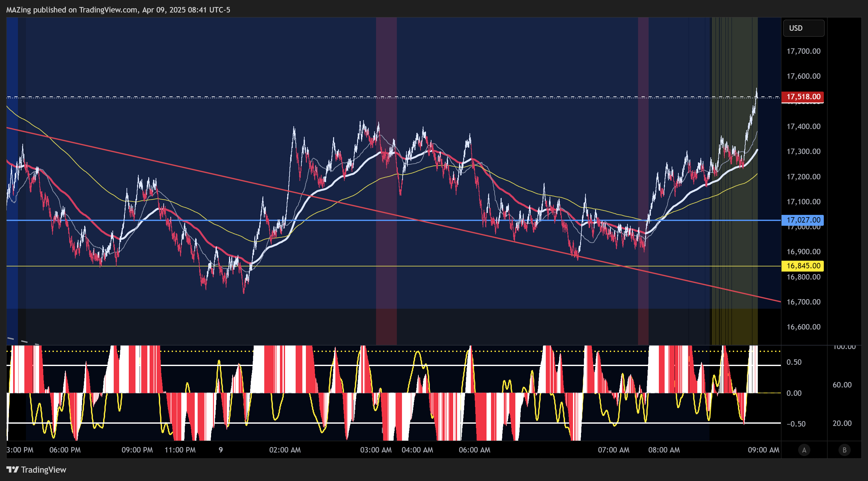This screenshot has height=481, width=868.
Task: Click the 17,700.00 price axis label
Action: point(803,51)
